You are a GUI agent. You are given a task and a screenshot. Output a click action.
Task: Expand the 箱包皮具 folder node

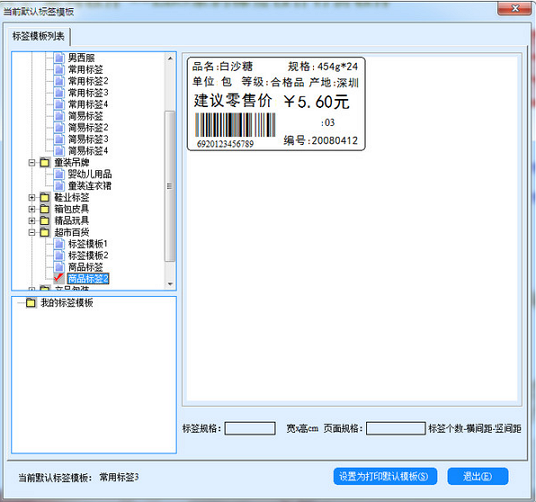pos(32,209)
